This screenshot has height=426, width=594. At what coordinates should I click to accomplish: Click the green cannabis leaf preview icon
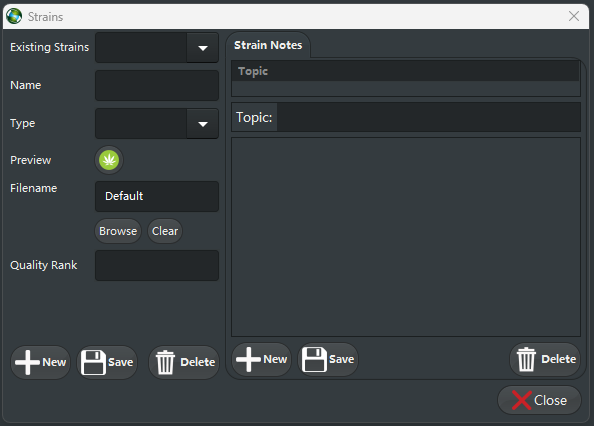[109, 160]
